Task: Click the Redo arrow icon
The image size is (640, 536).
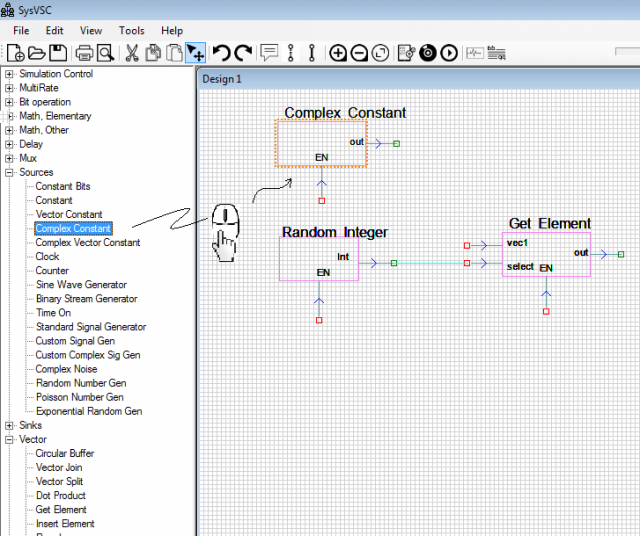Action: (x=242, y=53)
